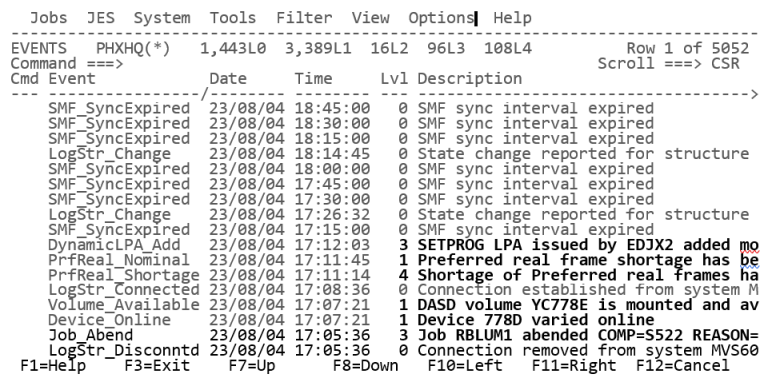Select the PrfReal_Shortage event
Viewport: 768px width, 382px height.
(124, 275)
